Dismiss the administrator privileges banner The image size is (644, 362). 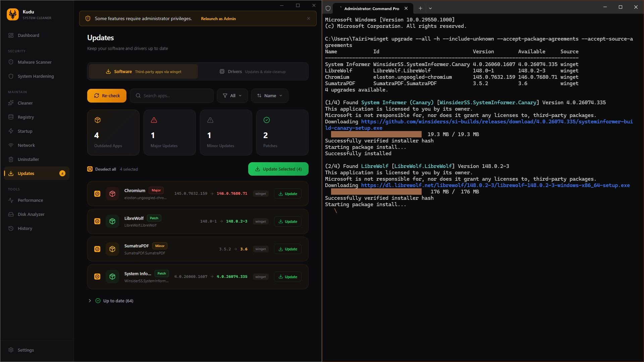click(309, 18)
